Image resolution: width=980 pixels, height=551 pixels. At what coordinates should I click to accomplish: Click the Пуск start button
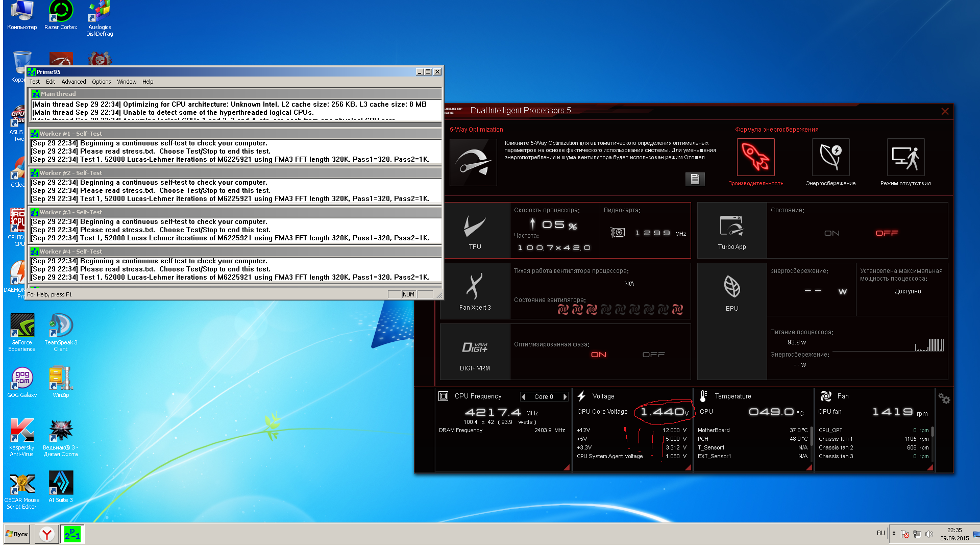tap(17, 534)
